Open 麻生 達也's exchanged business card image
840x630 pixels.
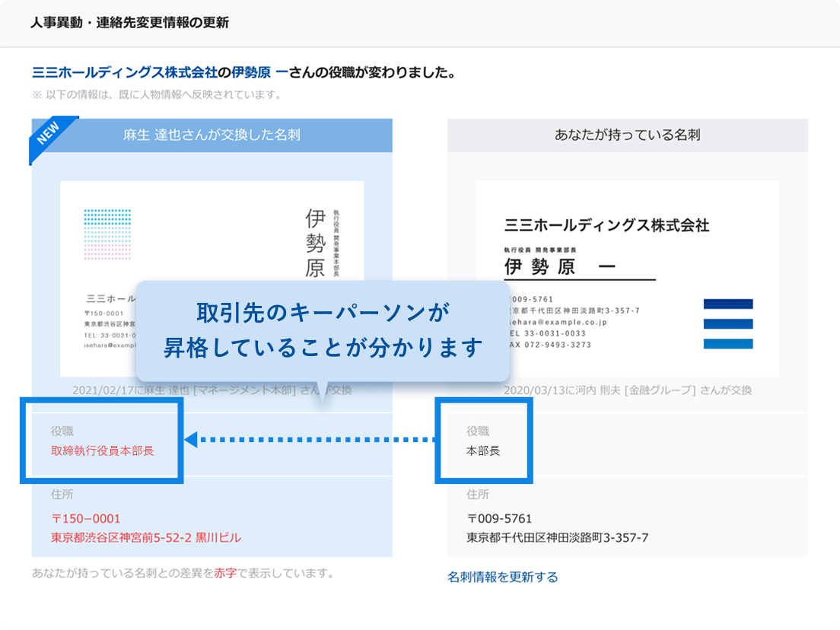click(212, 278)
